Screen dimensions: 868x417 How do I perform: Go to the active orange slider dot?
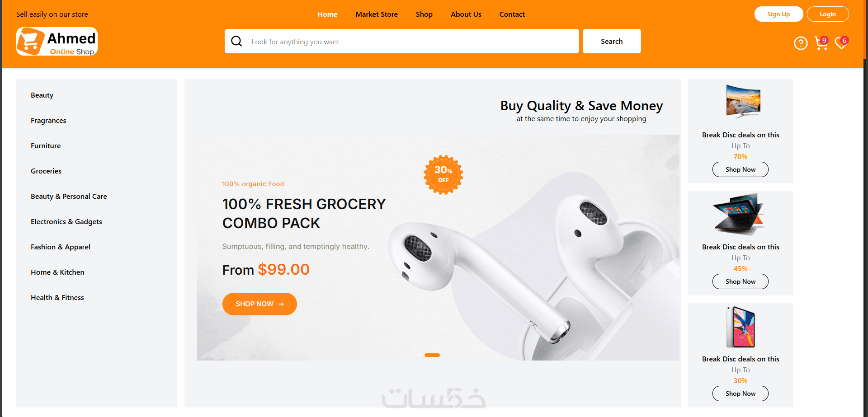point(432,355)
